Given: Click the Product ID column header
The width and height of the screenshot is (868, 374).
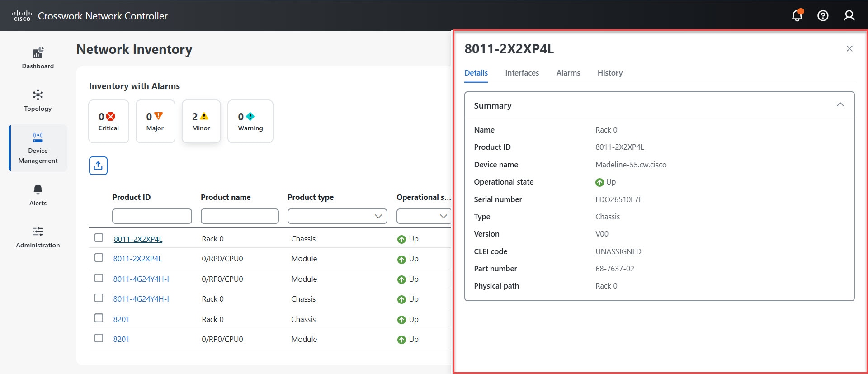Looking at the screenshot, I should click(x=132, y=197).
